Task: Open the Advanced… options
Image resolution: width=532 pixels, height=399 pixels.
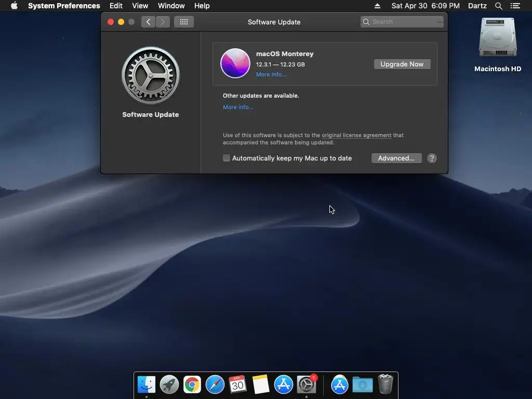Action: coord(396,158)
